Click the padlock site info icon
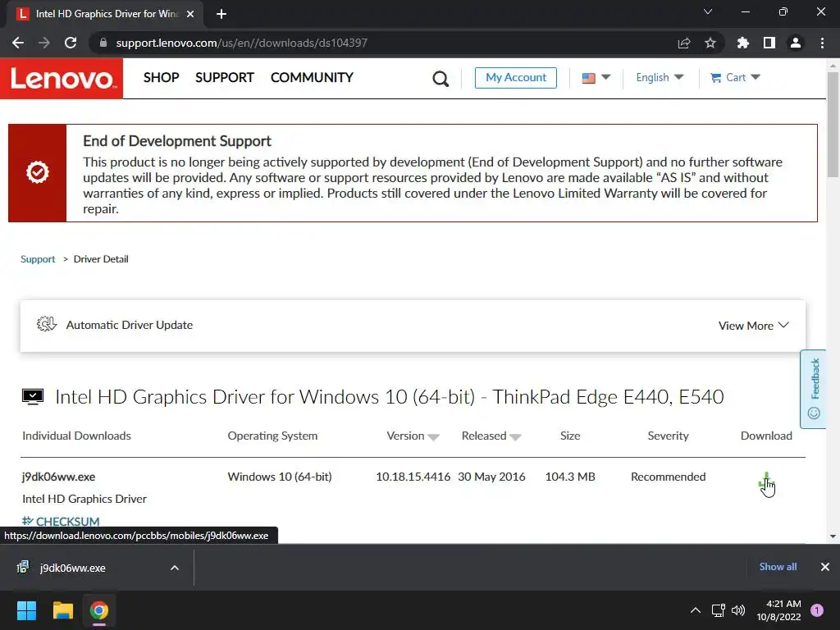This screenshot has height=630, width=840. [x=103, y=43]
